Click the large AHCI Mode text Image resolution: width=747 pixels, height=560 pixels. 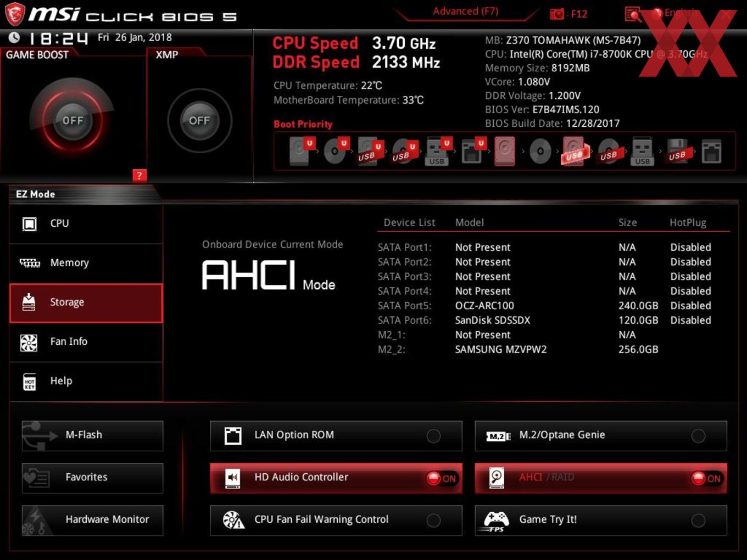point(269,276)
